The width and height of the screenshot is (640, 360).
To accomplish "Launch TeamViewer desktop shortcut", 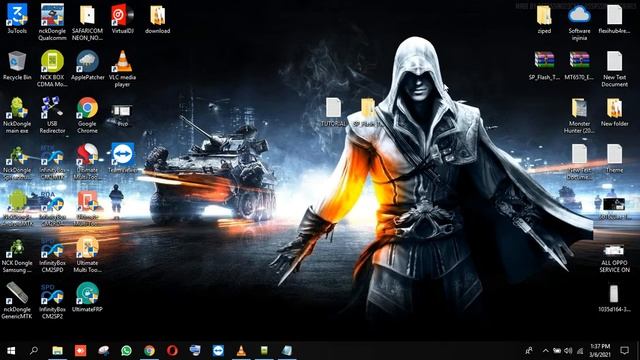I will [x=122, y=158].
